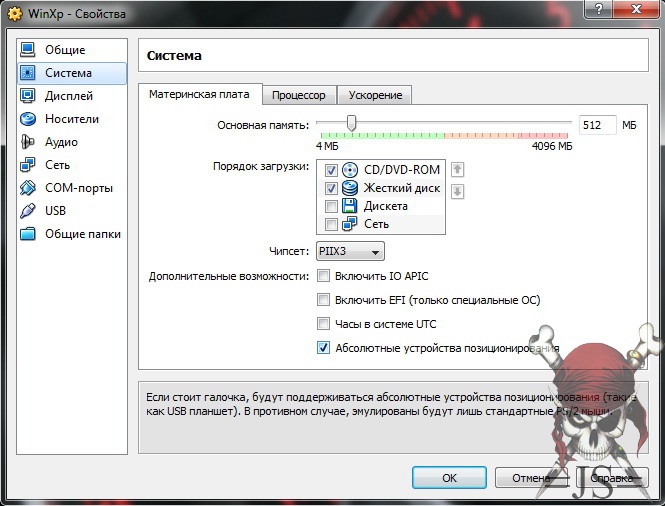Screen dimensions: 665x506
Task: Open Носители settings section
Action: click(x=72, y=119)
